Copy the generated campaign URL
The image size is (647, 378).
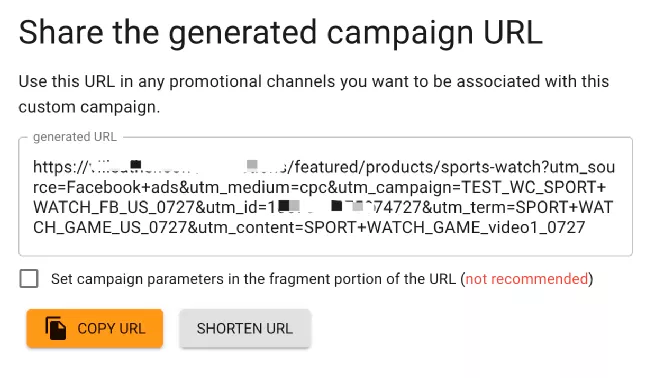(94, 328)
